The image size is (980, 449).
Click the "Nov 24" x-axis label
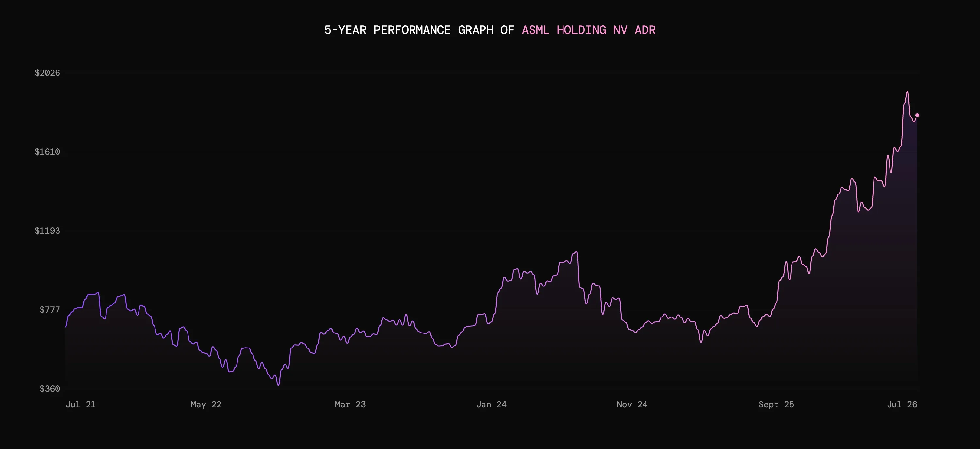632,404
